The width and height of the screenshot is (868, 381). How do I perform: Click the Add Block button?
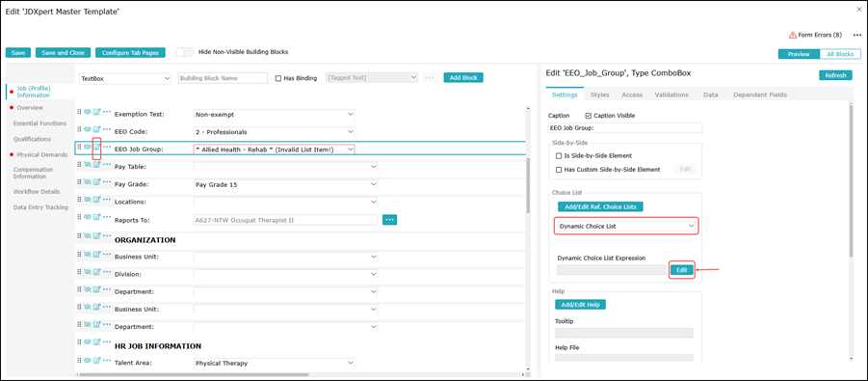pos(463,77)
